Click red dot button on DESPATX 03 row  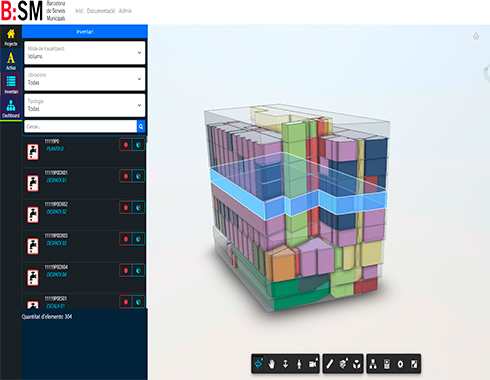pyautogui.click(x=126, y=239)
